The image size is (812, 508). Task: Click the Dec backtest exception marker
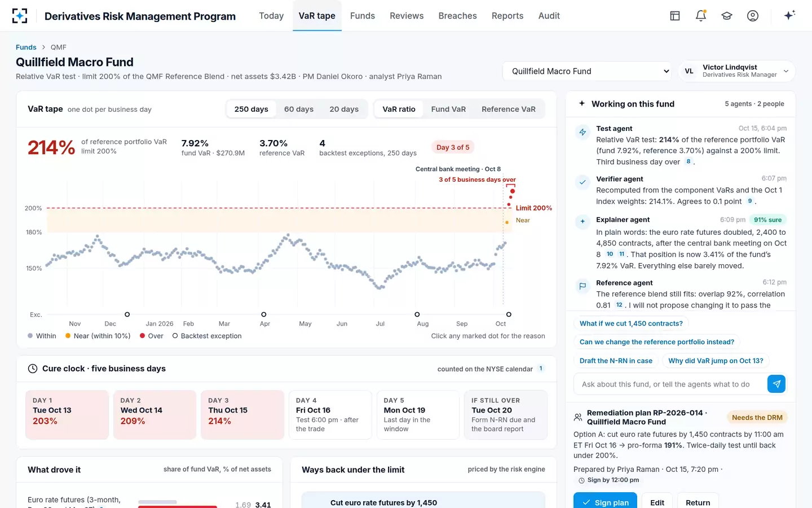coord(127,314)
